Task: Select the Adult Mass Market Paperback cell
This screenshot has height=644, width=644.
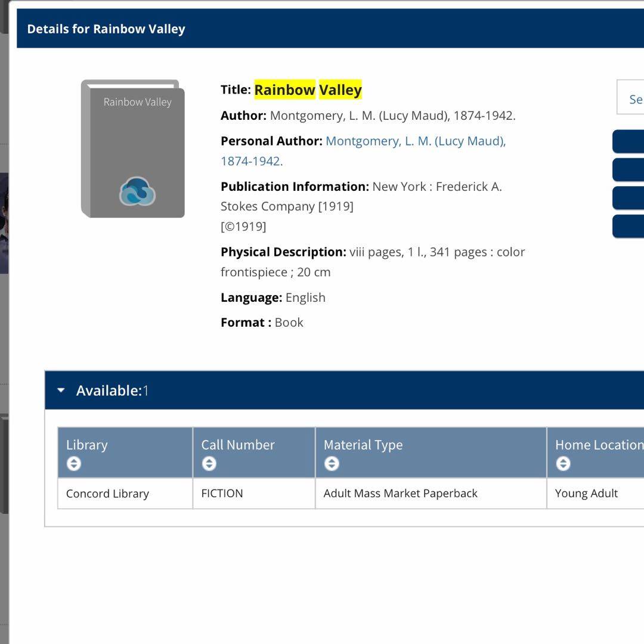Action: point(400,494)
